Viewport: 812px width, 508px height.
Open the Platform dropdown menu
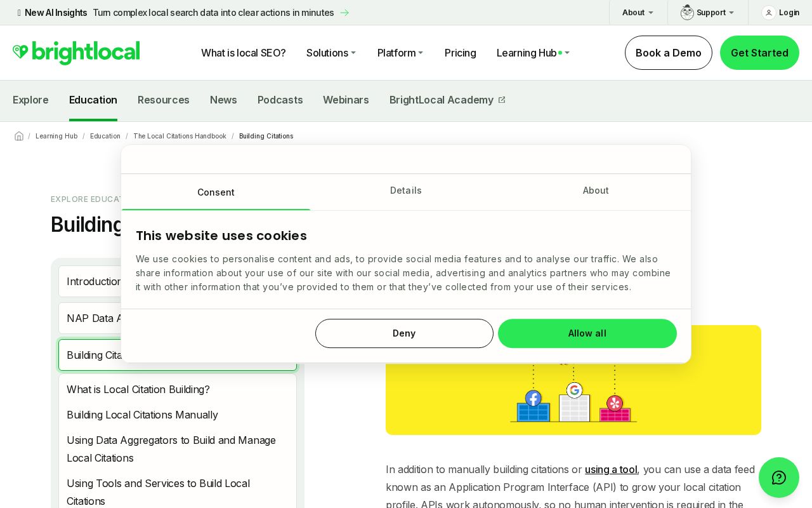(x=400, y=53)
